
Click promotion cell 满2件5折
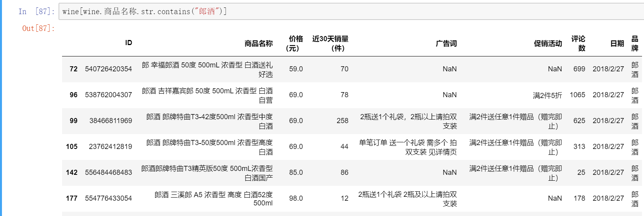(547, 95)
